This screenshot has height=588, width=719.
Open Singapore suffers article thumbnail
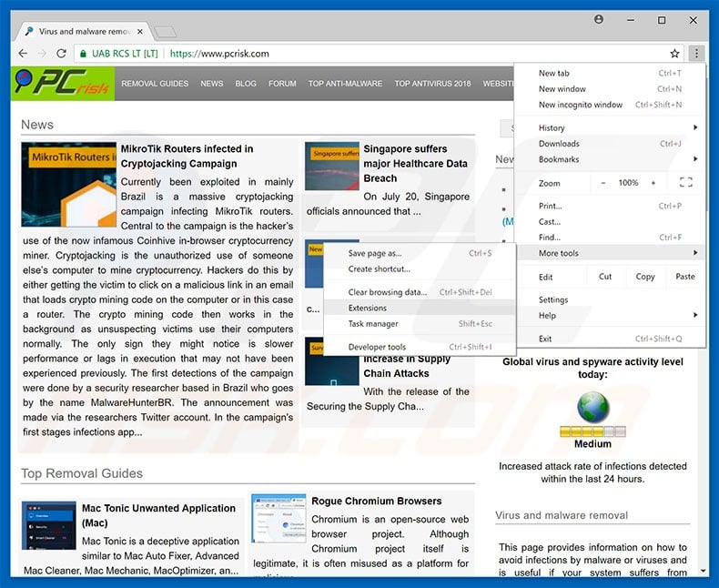click(332, 166)
